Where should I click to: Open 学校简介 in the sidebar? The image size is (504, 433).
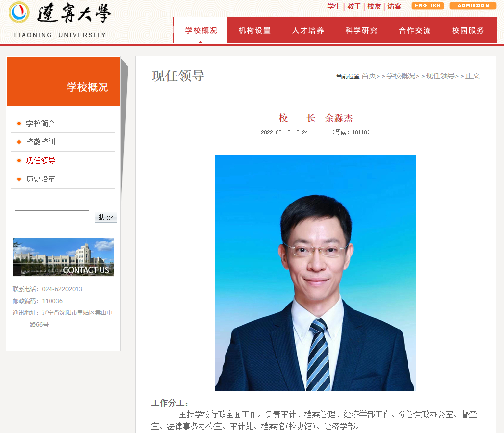click(x=41, y=123)
